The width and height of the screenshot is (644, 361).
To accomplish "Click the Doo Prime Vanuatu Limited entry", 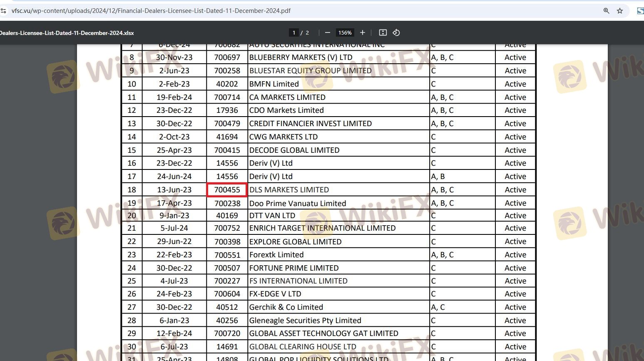I will pyautogui.click(x=297, y=203).
